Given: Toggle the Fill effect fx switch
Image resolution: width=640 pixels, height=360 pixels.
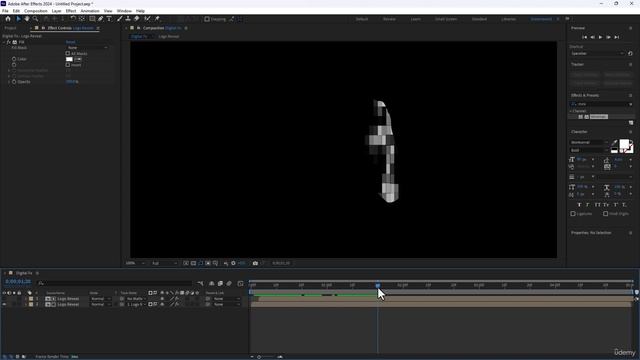Looking at the screenshot, I should click(x=8, y=42).
